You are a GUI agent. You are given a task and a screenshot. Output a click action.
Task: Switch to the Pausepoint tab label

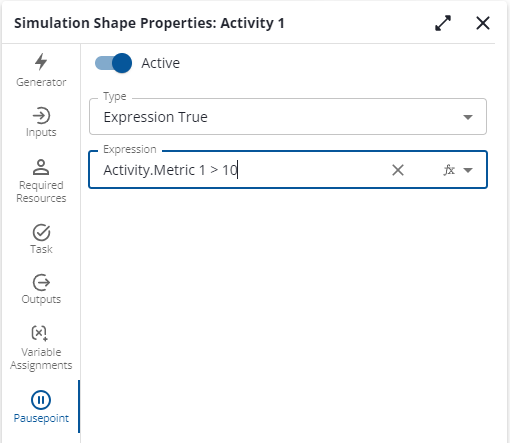[x=41, y=418]
